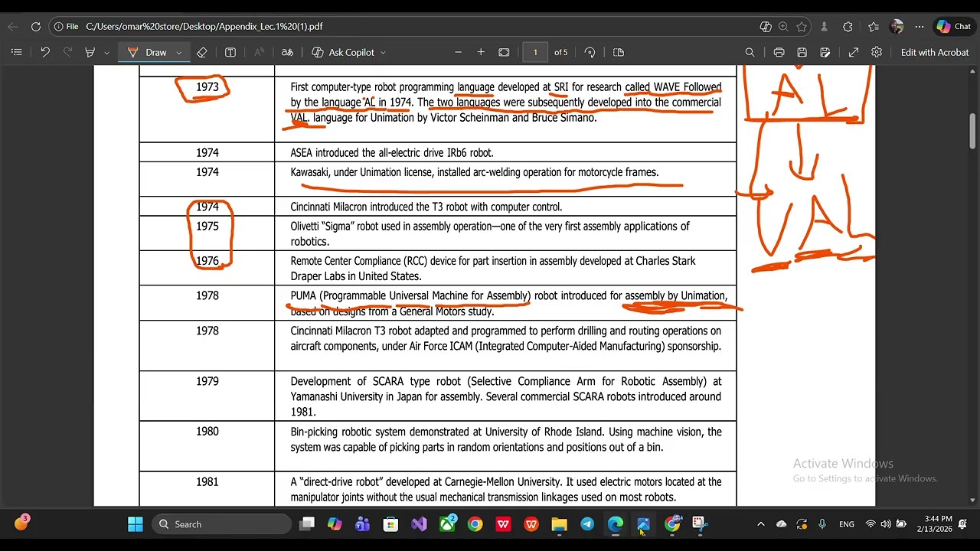Viewport: 980px width, 551px height.
Task: Switch to page view layout
Action: point(619,52)
